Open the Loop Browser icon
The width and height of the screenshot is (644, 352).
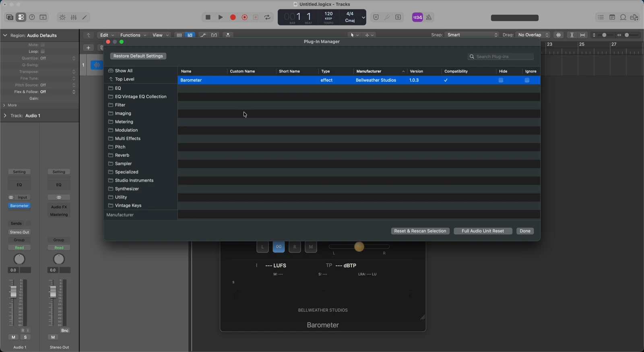tap(623, 17)
